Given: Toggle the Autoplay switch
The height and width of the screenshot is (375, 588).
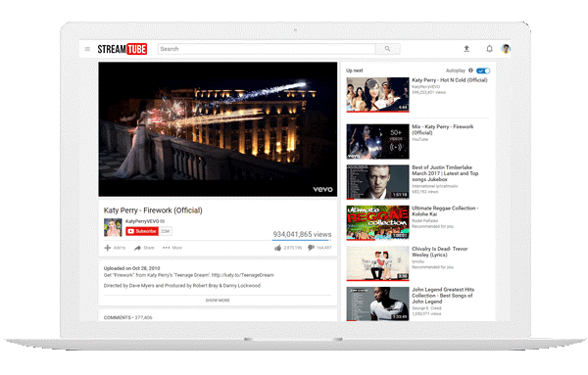Looking at the screenshot, I should coord(483,70).
